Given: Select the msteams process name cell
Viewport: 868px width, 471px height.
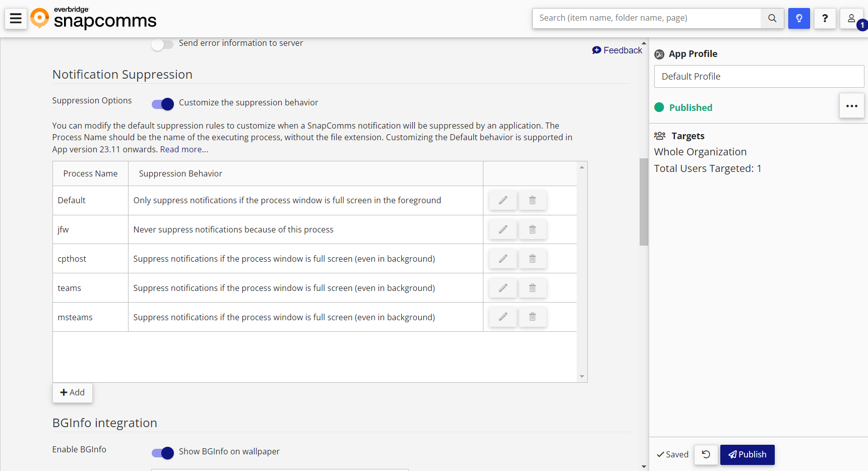Looking at the screenshot, I should [91, 317].
